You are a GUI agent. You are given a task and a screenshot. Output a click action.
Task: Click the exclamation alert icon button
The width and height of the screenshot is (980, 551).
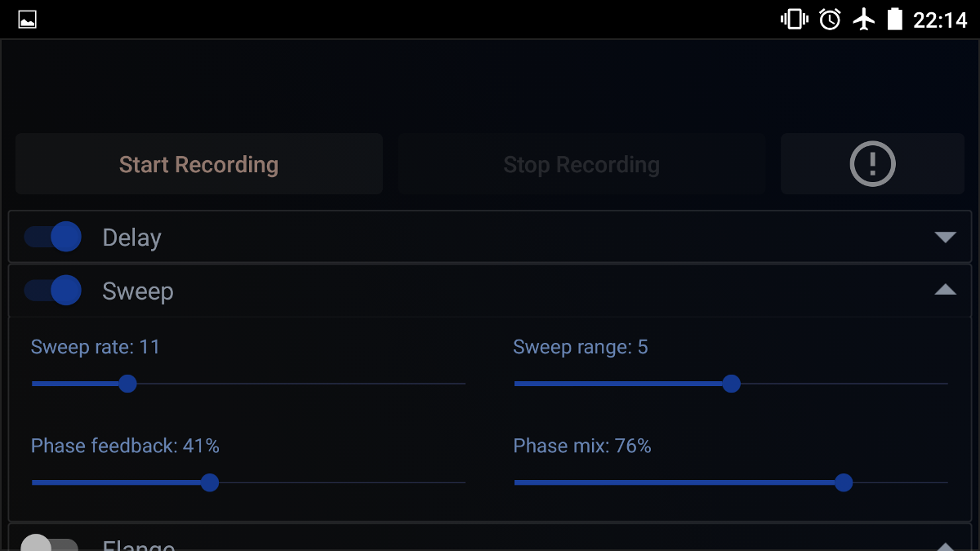[872, 164]
